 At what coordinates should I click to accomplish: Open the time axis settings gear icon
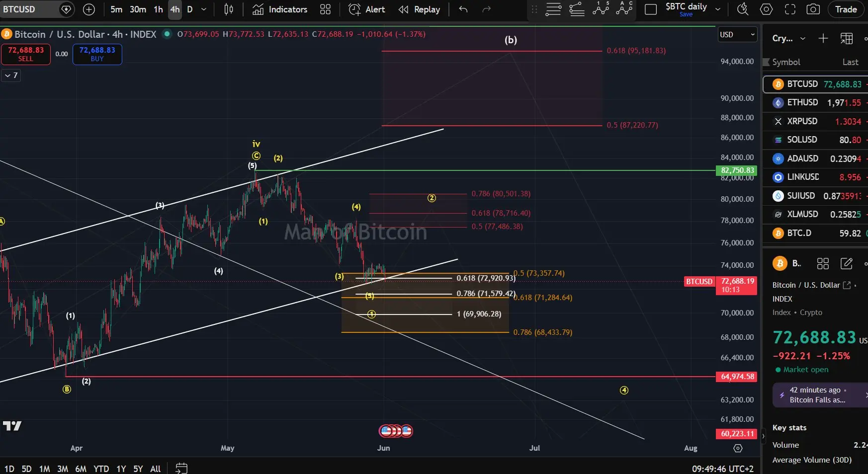(x=738, y=448)
